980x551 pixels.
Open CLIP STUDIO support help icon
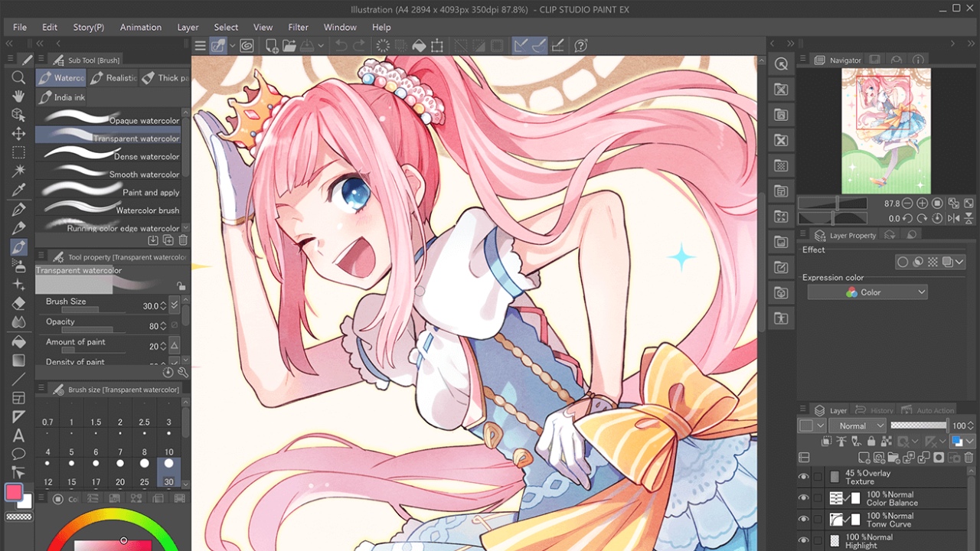click(x=580, y=46)
